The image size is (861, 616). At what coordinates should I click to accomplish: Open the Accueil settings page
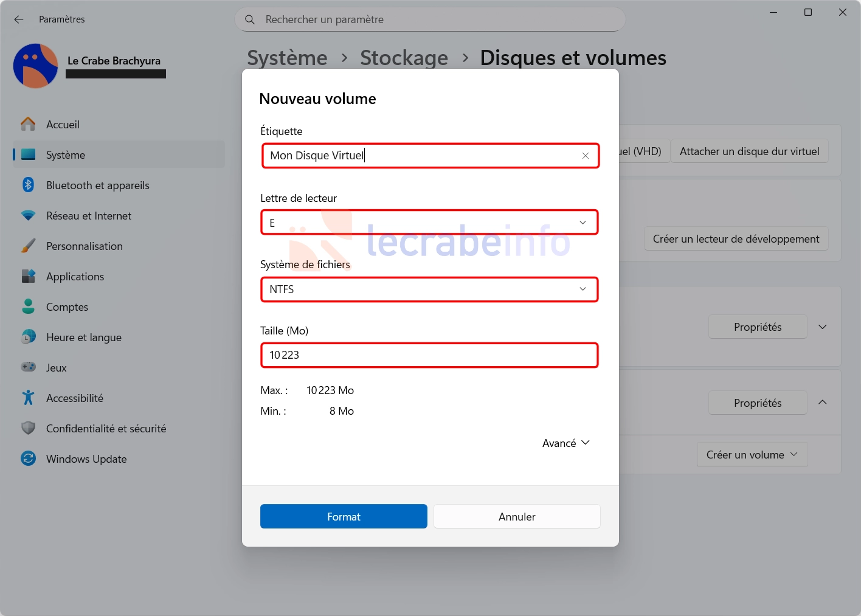[x=119, y=124]
